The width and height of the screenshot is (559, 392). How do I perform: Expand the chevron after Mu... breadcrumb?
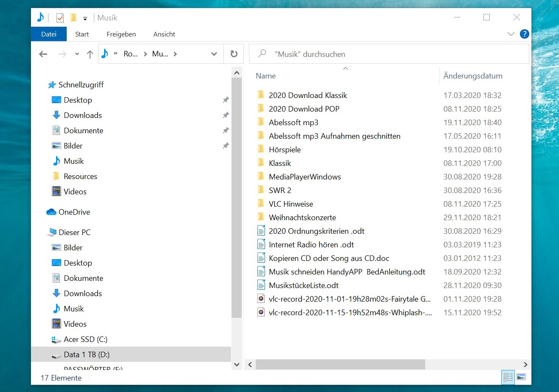click(x=175, y=54)
